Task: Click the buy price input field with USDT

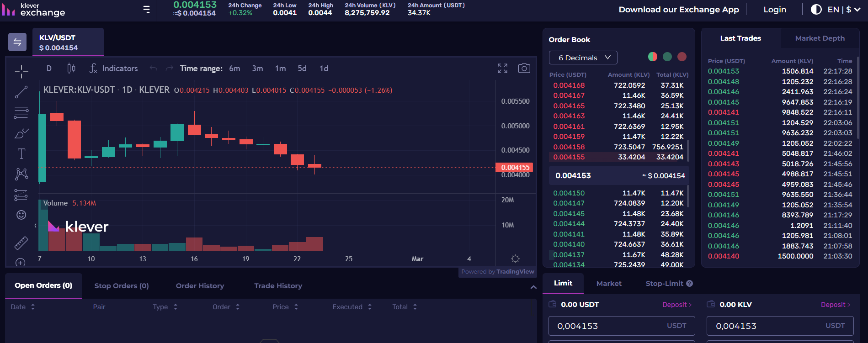Action: coord(622,326)
